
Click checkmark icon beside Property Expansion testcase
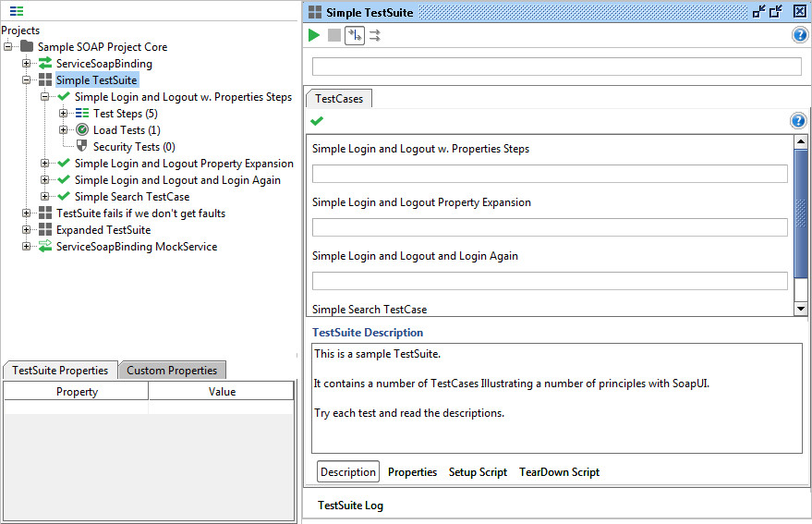[x=64, y=163]
